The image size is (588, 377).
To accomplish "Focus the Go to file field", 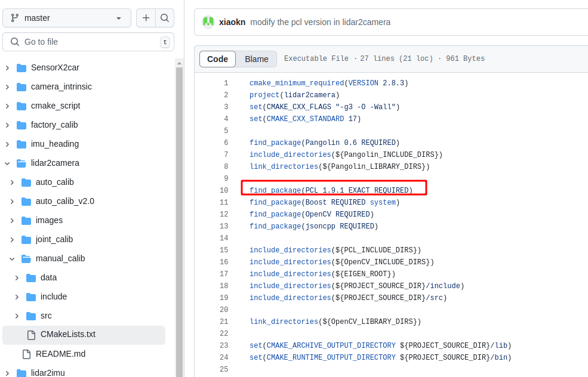I will (88, 42).
